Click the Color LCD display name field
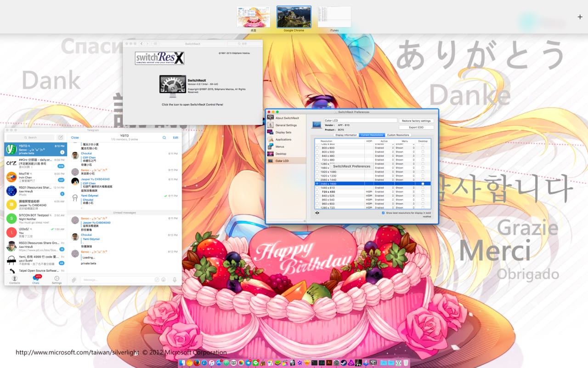The height and width of the screenshot is (368, 588). [x=361, y=121]
